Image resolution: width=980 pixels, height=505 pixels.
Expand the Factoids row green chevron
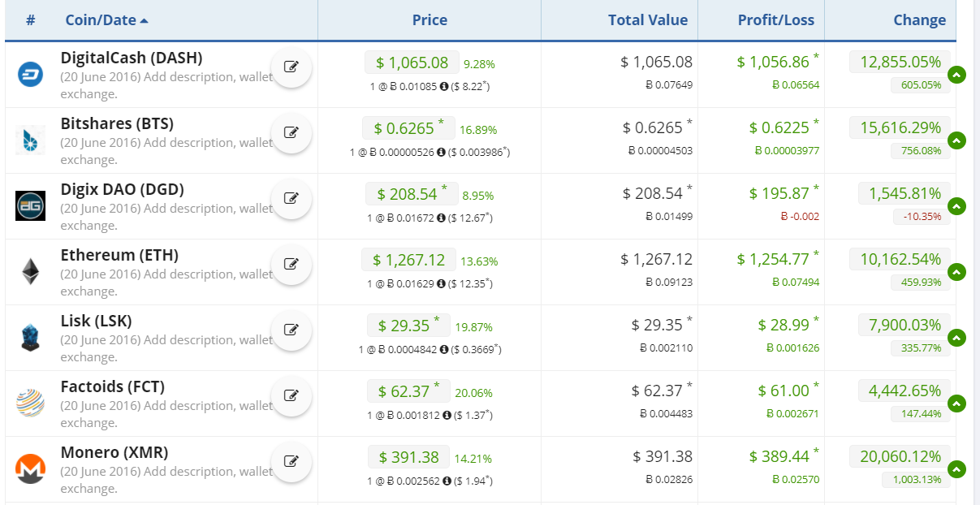click(x=957, y=404)
